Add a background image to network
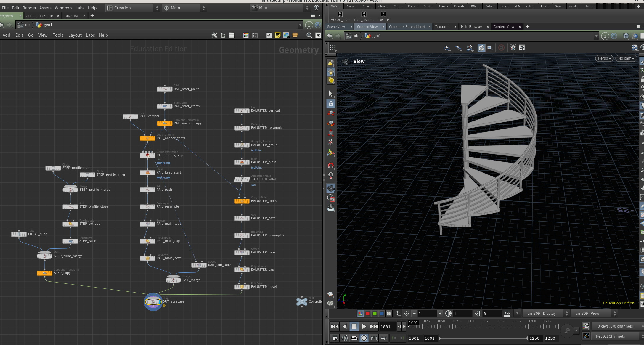This screenshot has width=644, height=345. click(x=286, y=35)
